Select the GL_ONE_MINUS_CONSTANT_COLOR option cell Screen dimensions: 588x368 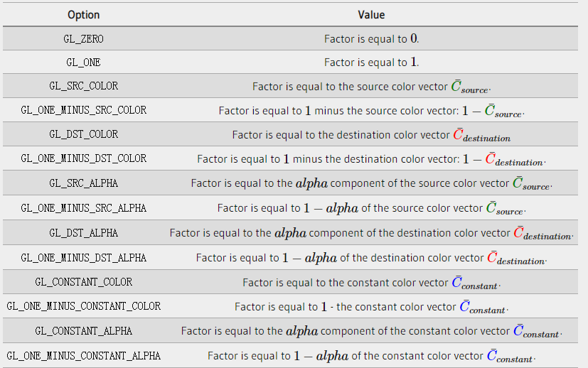[x=83, y=306]
